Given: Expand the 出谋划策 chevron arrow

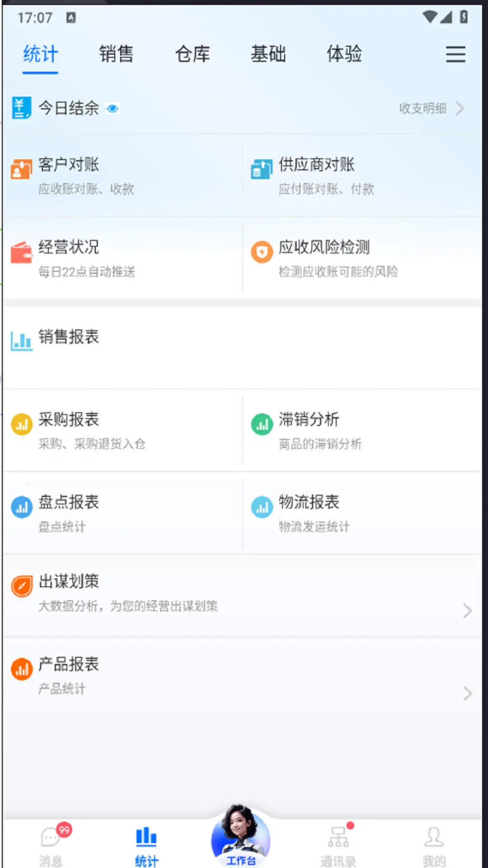Looking at the screenshot, I should coord(468,611).
